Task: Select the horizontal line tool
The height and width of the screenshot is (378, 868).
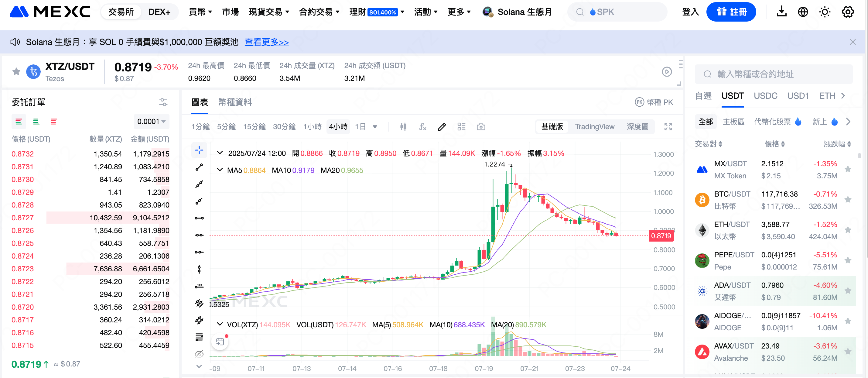Action: coord(199,218)
